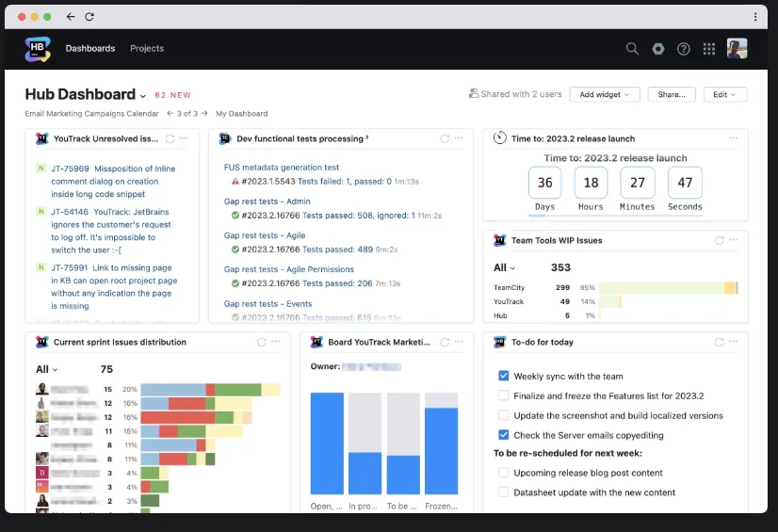Viewport: 778px width, 532px height.
Task: Open FUS metadata generation test link
Action: (x=282, y=168)
